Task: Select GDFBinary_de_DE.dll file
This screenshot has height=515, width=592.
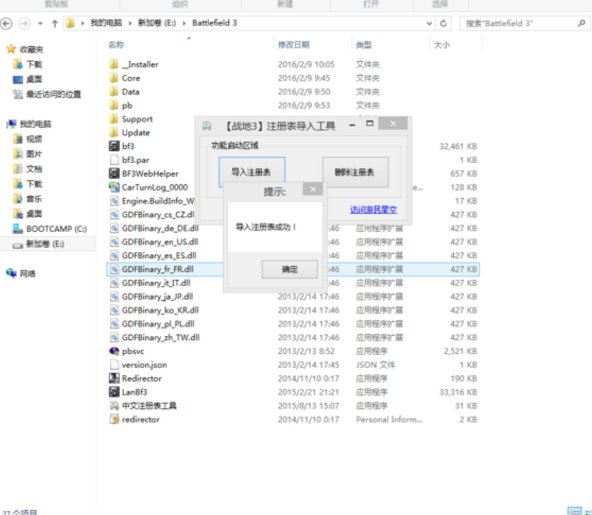Action: coord(160,228)
